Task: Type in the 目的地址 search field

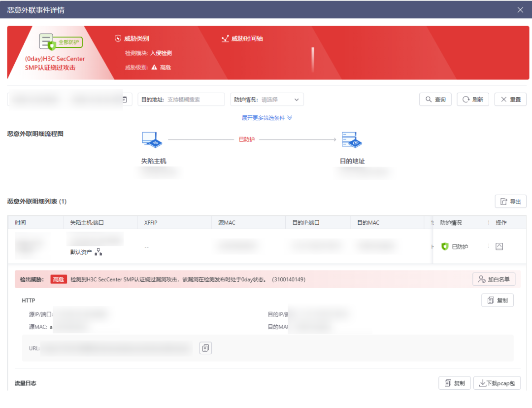Action: 181,100
